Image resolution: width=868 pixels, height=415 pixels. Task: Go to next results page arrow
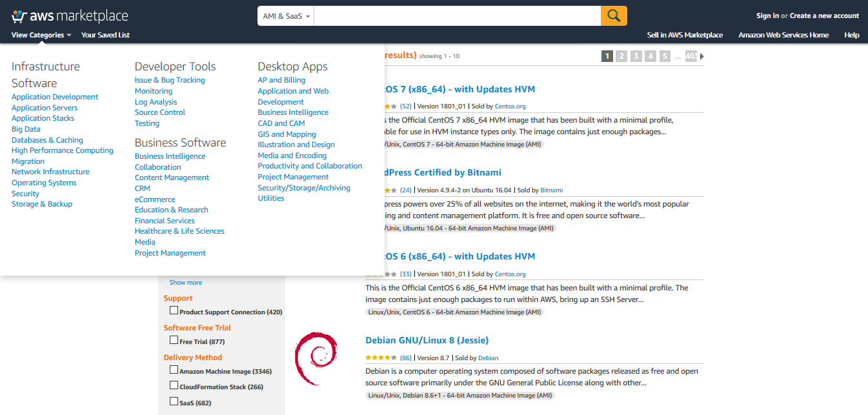coord(702,56)
